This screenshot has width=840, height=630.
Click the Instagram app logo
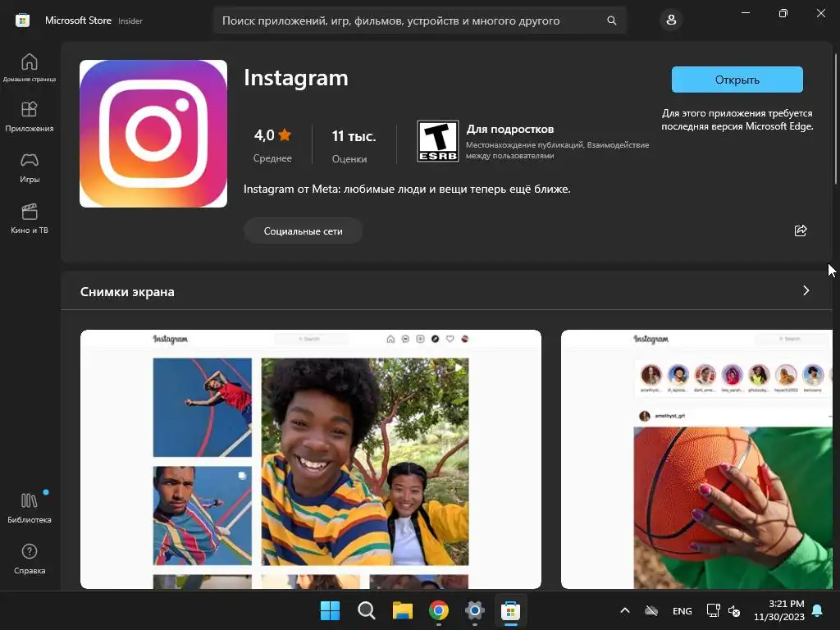(x=153, y=134)
